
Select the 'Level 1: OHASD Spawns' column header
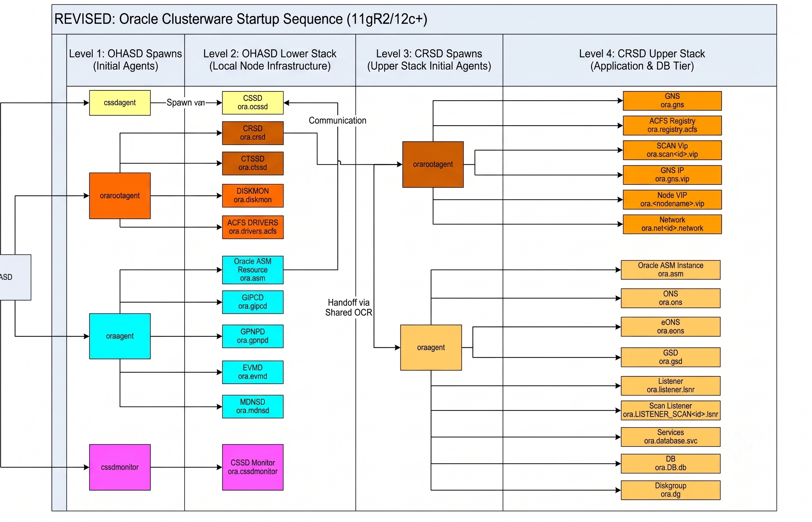pyautogui.click(x=125, y=60)
